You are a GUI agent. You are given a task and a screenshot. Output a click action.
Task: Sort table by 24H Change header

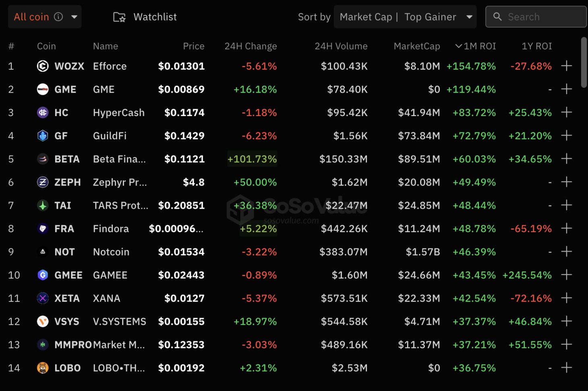(251, 46)
